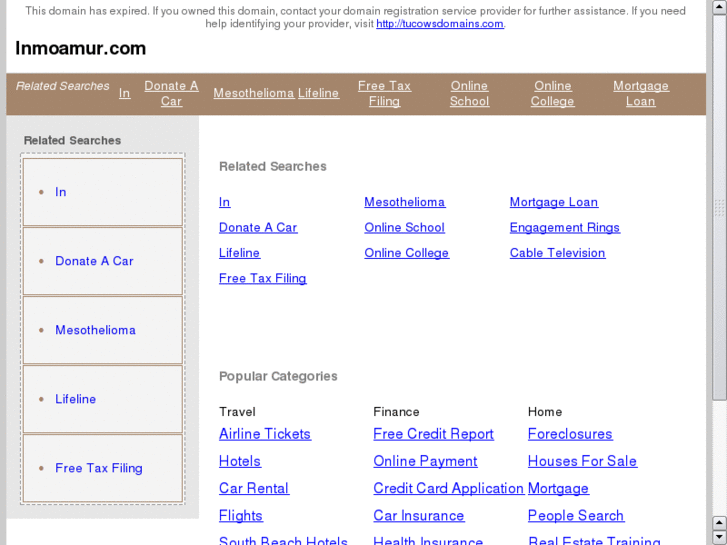
Task: Click 'Mesothelioma' in the left sidebar
Action: click(96, 330)
